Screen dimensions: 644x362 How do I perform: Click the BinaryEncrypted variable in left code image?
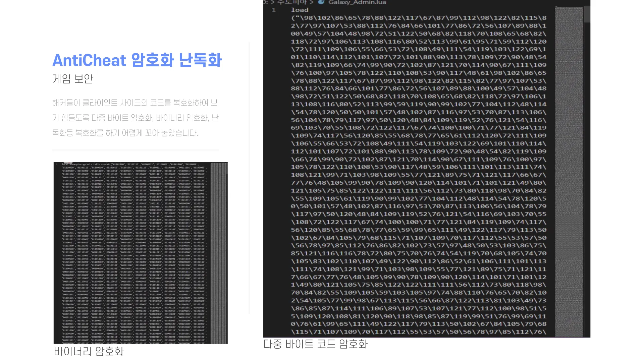pyautogui.click(x=79, y=165)
